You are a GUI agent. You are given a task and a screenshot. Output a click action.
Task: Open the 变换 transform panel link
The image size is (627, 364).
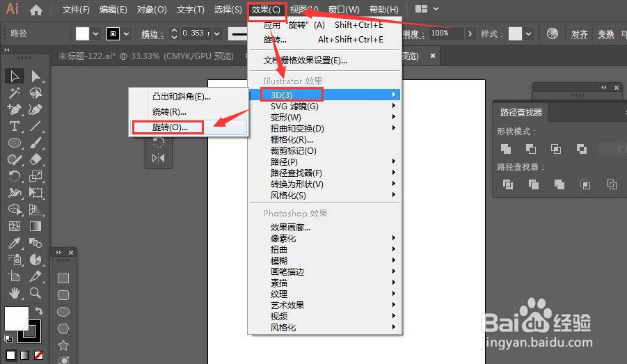coord(605,34)
